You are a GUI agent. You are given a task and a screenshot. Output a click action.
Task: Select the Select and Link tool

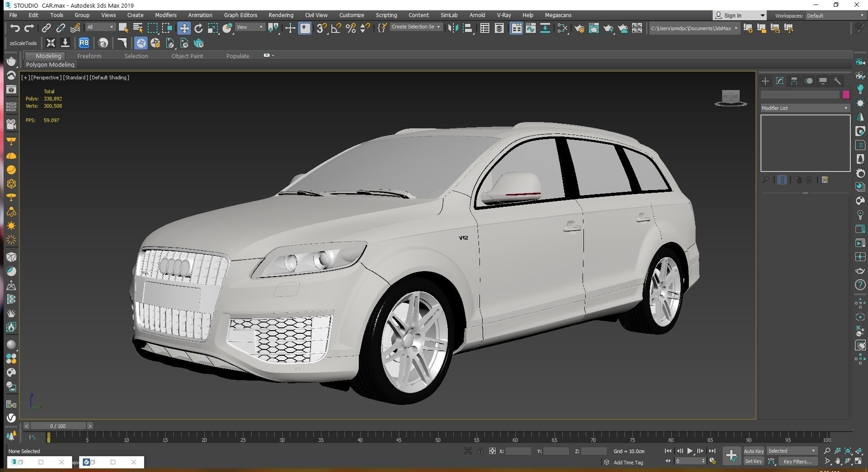(x=46, y=28)
